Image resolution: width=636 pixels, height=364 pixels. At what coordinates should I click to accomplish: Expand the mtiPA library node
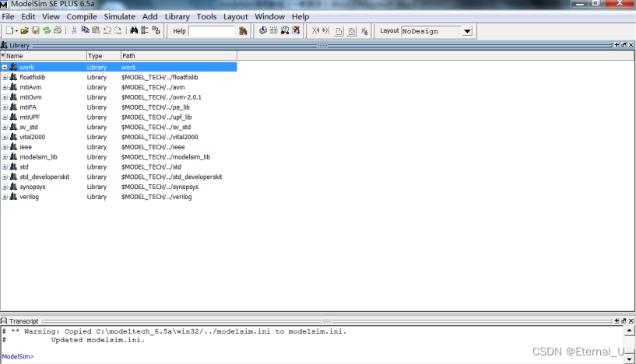(x=5, y=107)
